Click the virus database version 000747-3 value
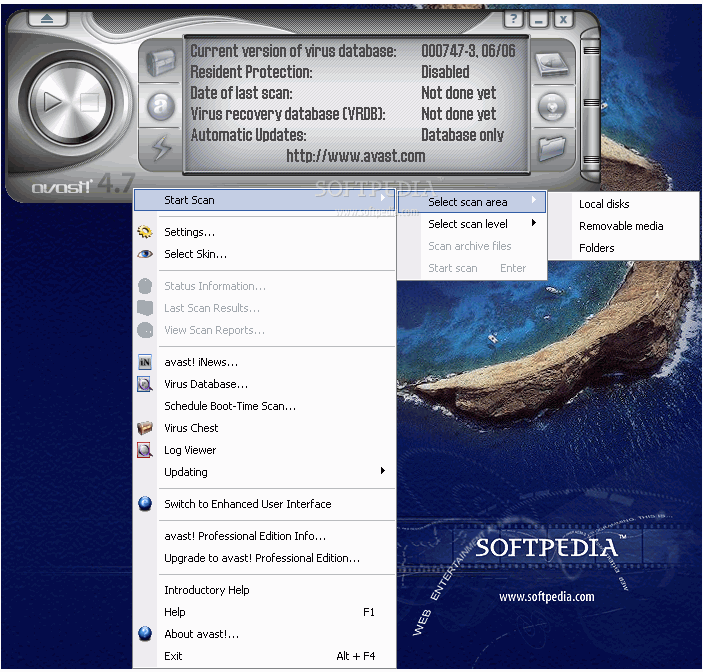The image size is (703, 672). [x=468, y=51]
